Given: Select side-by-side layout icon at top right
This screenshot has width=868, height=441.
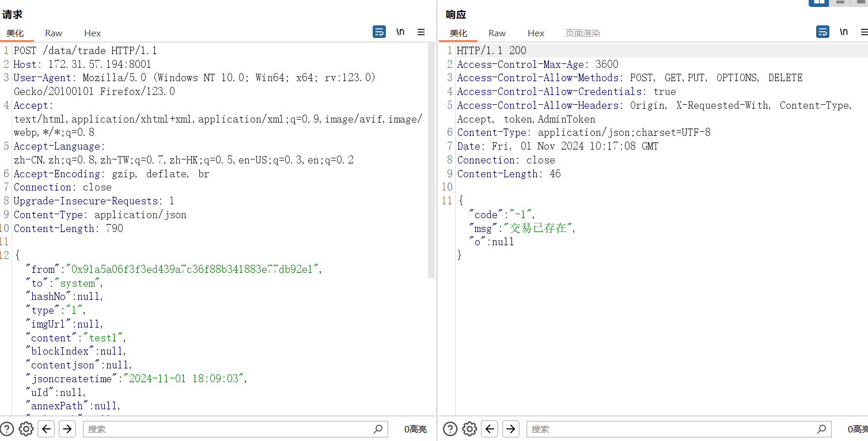Looking at the screenshot, I should 818,2.
